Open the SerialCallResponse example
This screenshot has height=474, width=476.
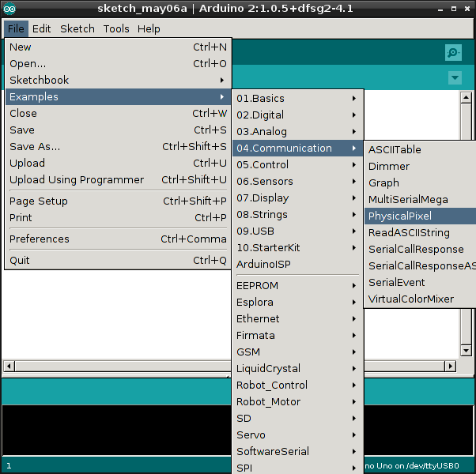coord(420,249)
